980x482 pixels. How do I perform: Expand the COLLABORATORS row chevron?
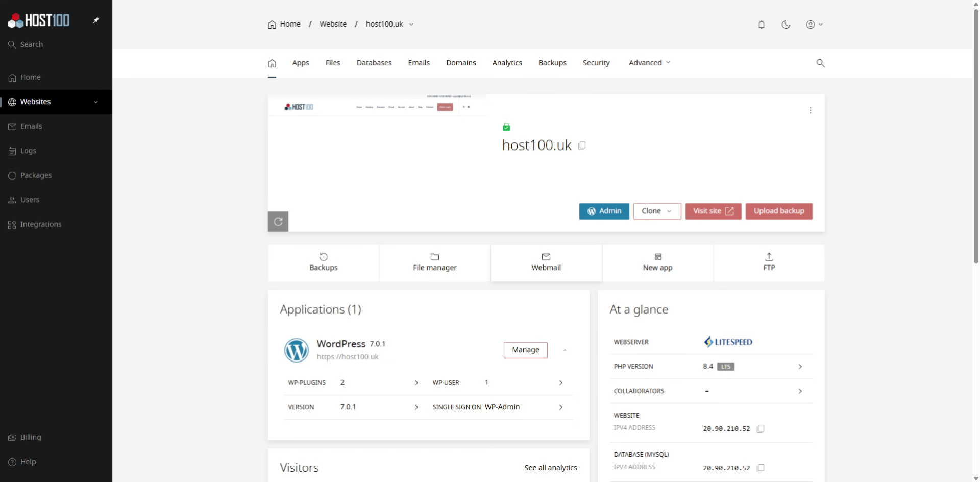[800, 391]
